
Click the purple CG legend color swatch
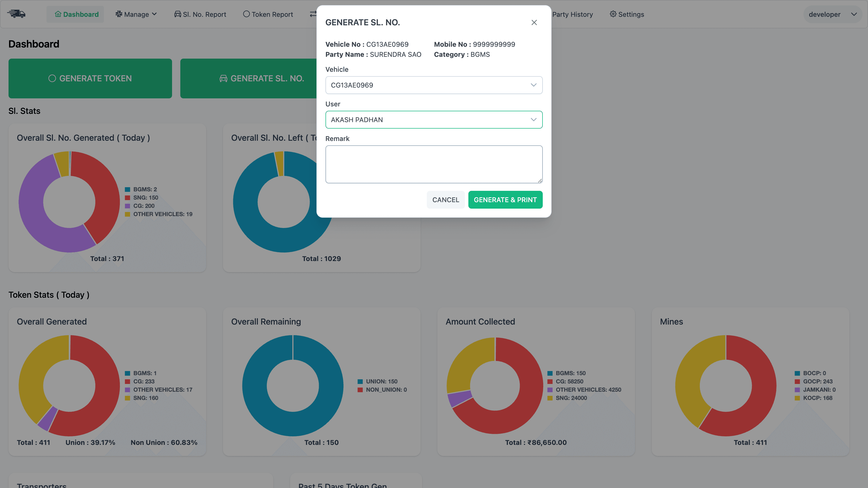(x=127, y=206)
